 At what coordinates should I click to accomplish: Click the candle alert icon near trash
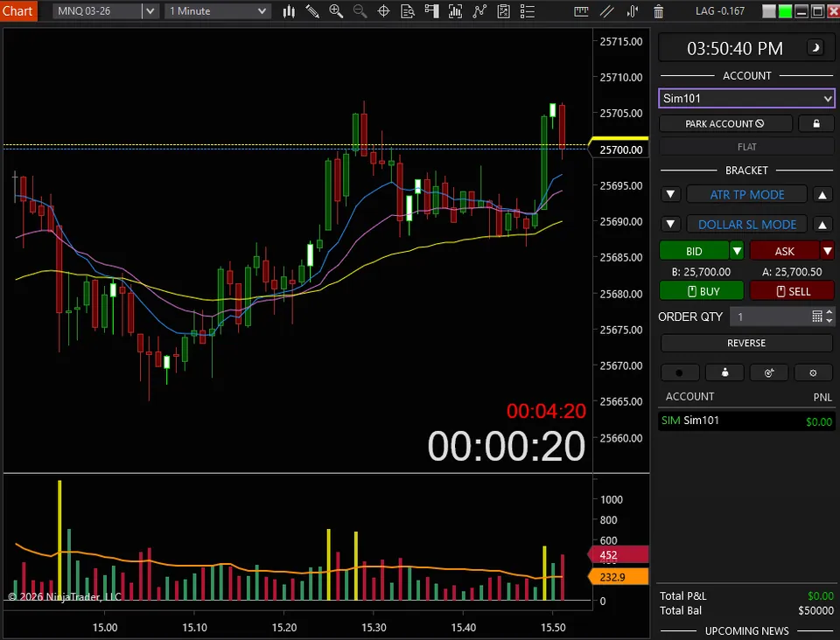pos(633,11)
